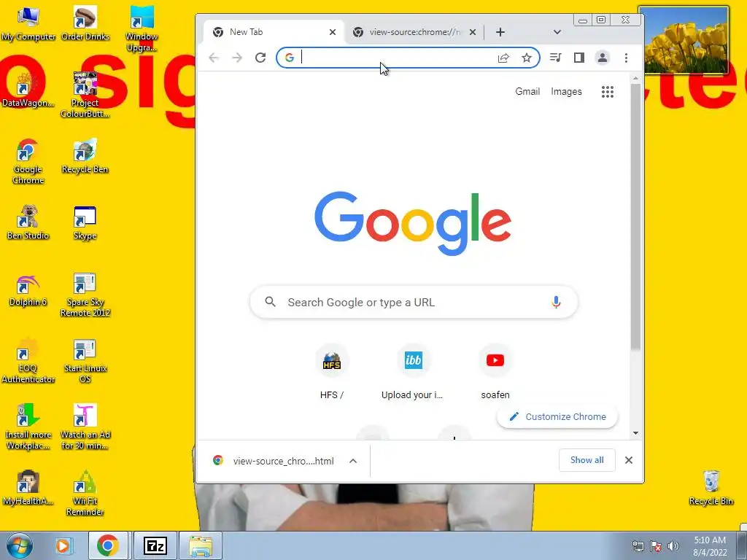Click the scrollbar down arrow
Screen dimensions: 747x560
tap(635, 433)
